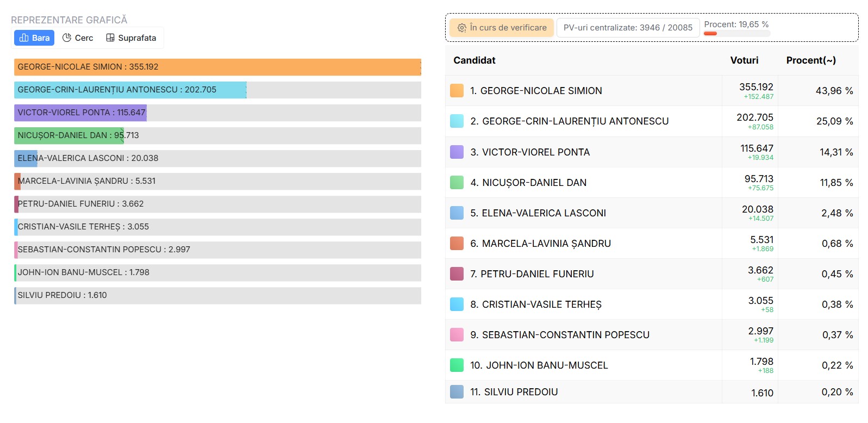Click the În curs de verificare badge
868x423 pixels.
point(502,28)
